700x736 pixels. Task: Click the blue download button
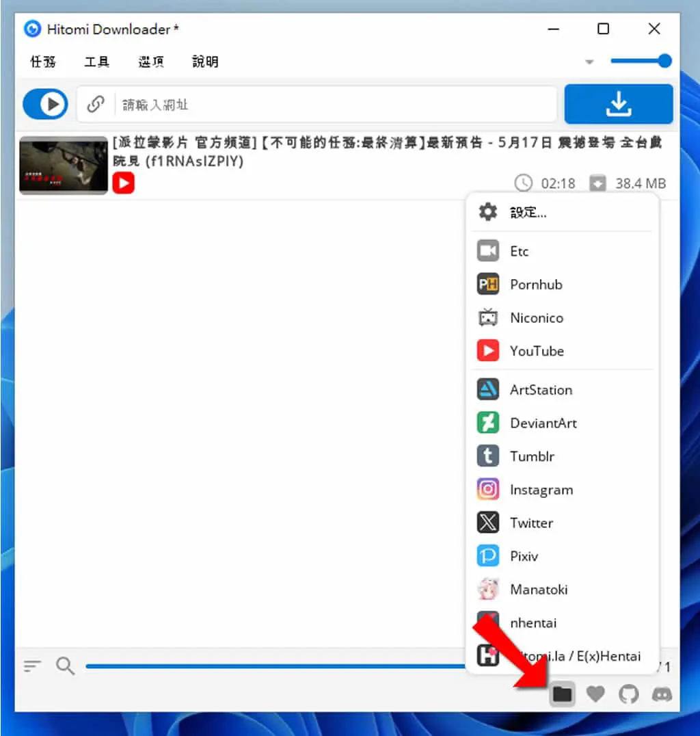coord(619,104)
